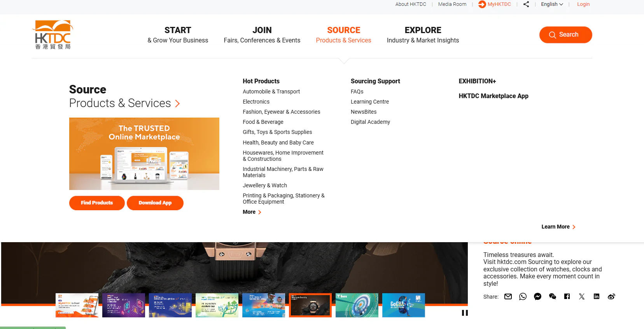Viewport: 644px width, 329px height.
Task: Click the Download App button
Action: (x=155, y=203)
